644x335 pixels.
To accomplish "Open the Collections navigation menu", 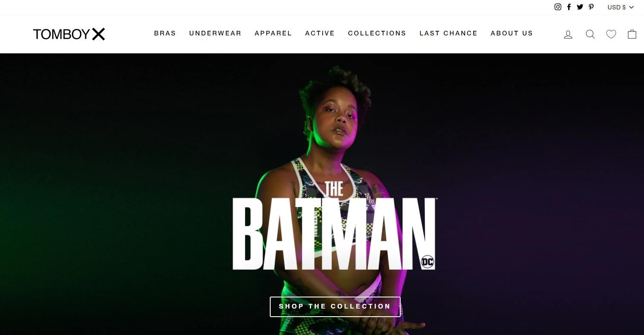I will tap(377, 33).
